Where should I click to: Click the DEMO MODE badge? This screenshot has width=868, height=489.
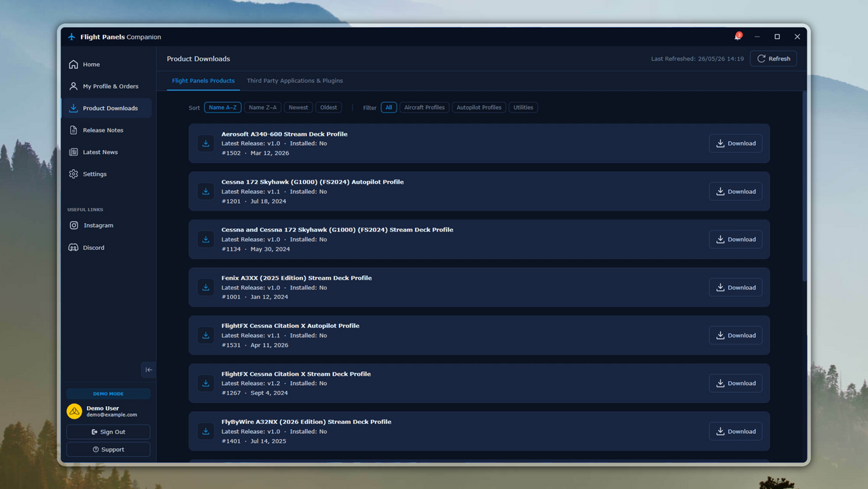108,394
